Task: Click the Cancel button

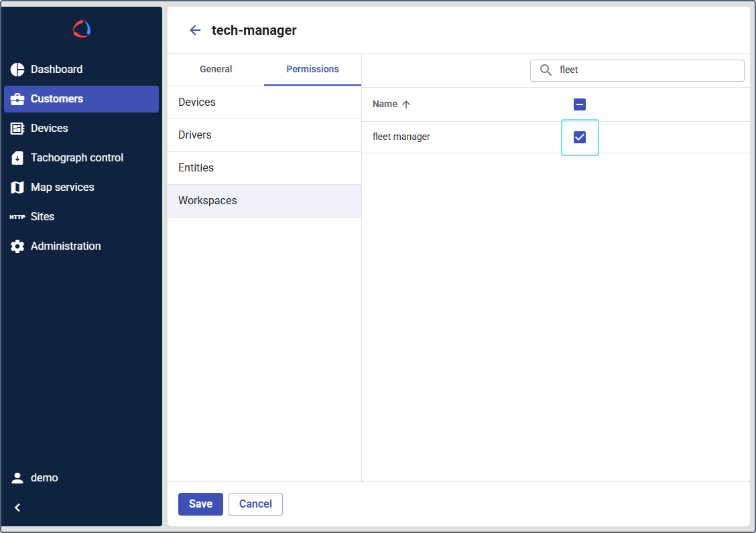Action: (255, 504)
